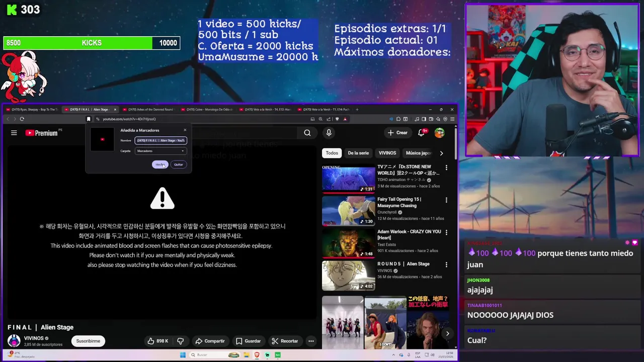Switch to the Ashes of the Damned Round tab
The height and width of the screenshot is (362, 644).
[x=149, y=109]
